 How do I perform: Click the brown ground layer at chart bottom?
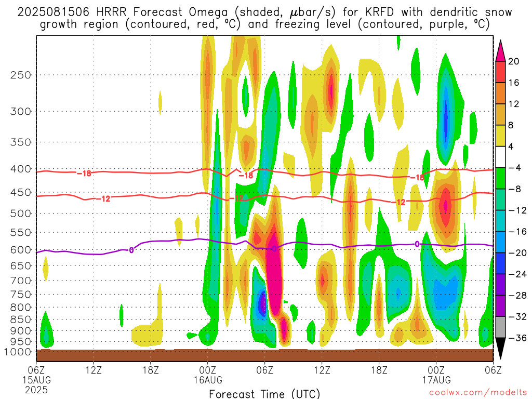click(264, 355)
